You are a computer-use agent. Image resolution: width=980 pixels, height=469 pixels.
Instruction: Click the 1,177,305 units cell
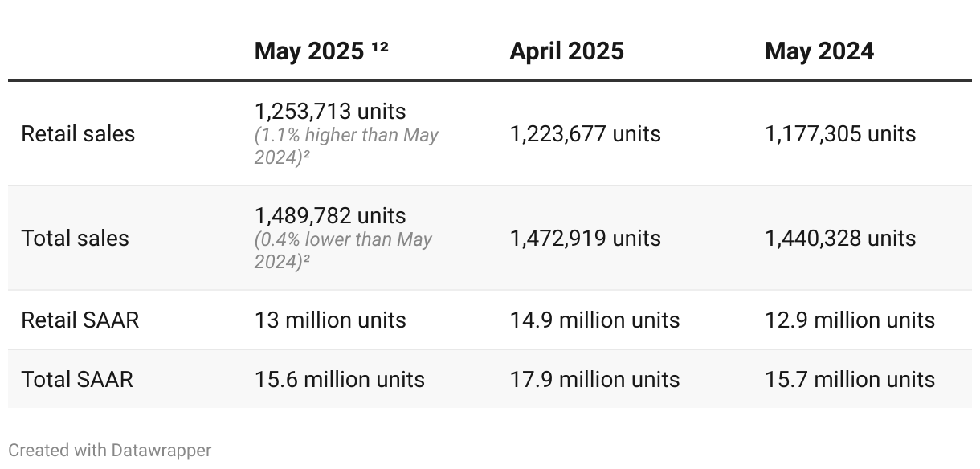click(840, 134)
